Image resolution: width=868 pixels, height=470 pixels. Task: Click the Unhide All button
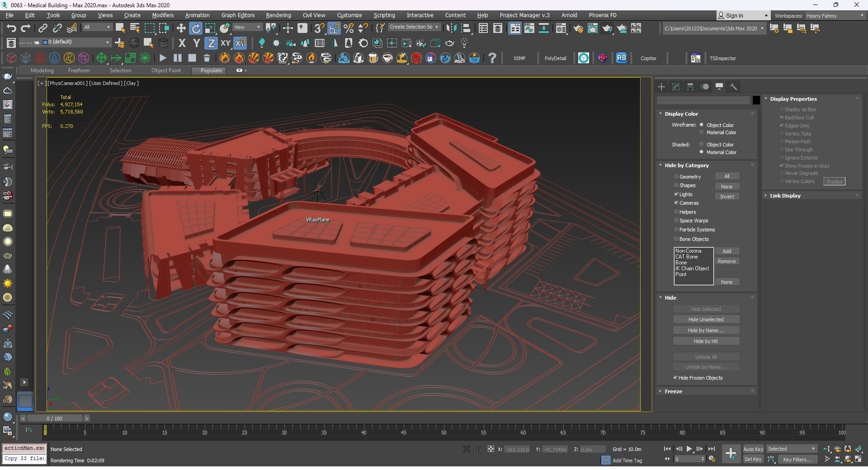[x=706, y=357]
